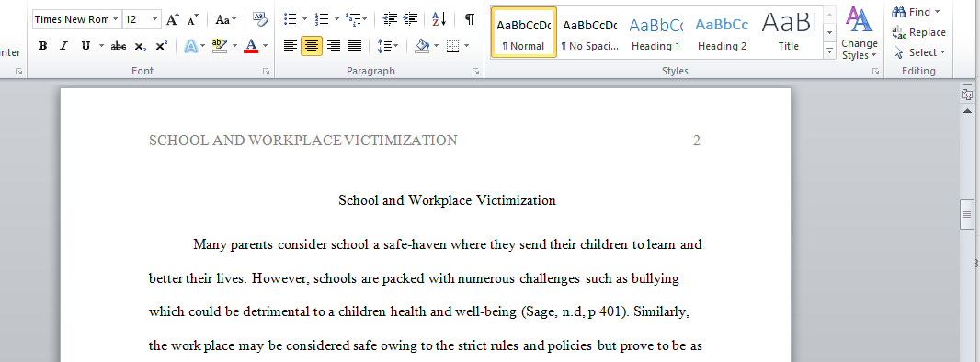980x362 pixels.
Task: Click the vertical scrollbar thumb
Action: pyautogui.click(x=967, y=215)
